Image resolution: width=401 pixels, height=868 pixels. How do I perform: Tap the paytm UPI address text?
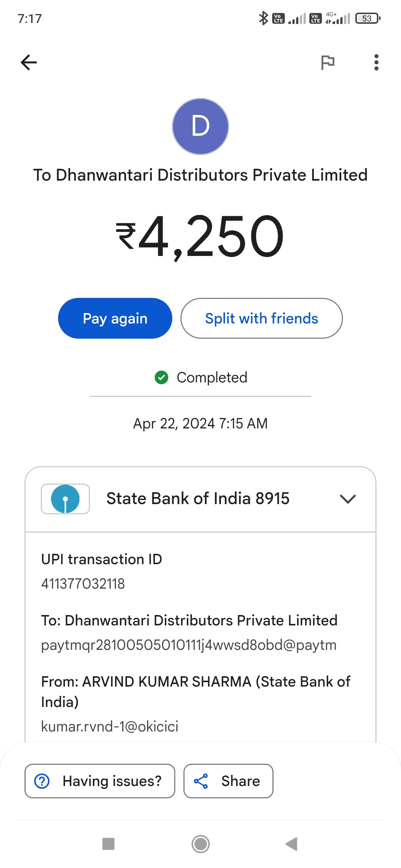(189, 645)
